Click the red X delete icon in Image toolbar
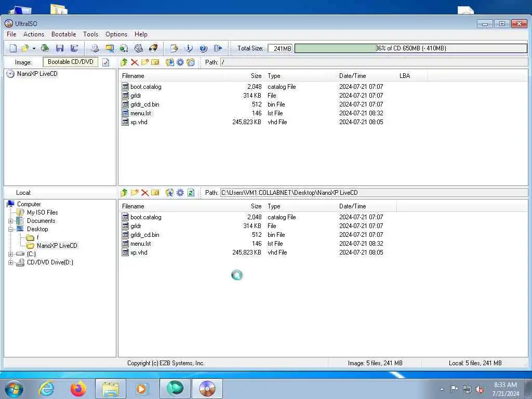This screenshot has height=399, width=532. pos(135,62)
